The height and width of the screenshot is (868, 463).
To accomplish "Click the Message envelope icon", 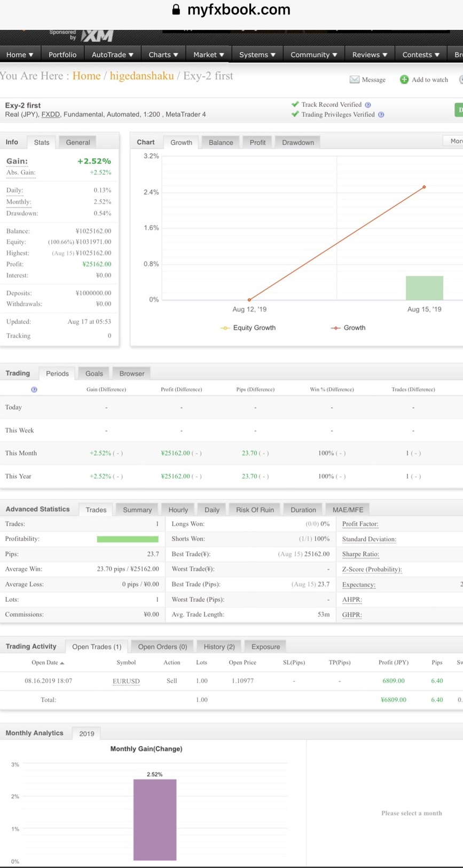I will (354, 79).
